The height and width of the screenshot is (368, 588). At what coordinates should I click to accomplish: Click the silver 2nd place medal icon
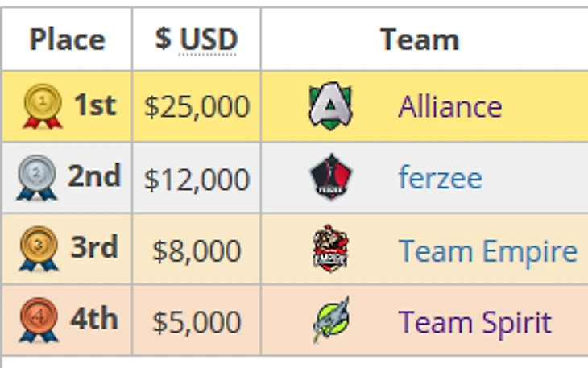pos(37,178)
